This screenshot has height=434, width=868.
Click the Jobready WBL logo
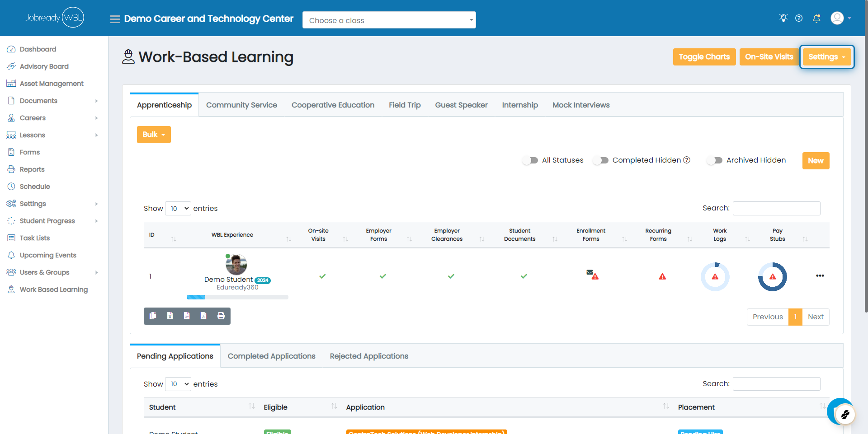[54, 18]
